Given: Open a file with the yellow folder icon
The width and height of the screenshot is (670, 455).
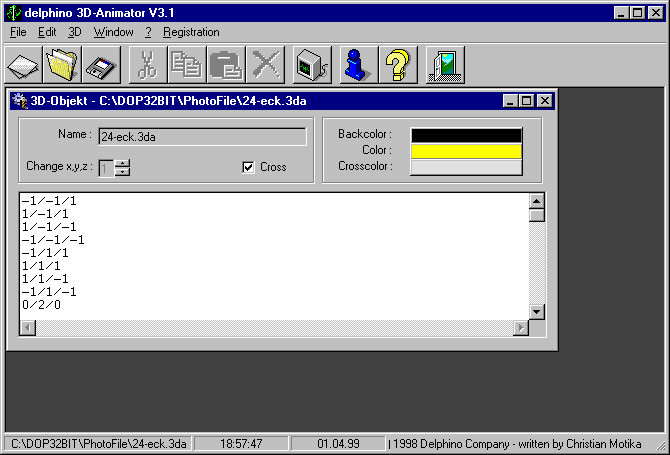Looking at the screenshot, I should [62, 65].
